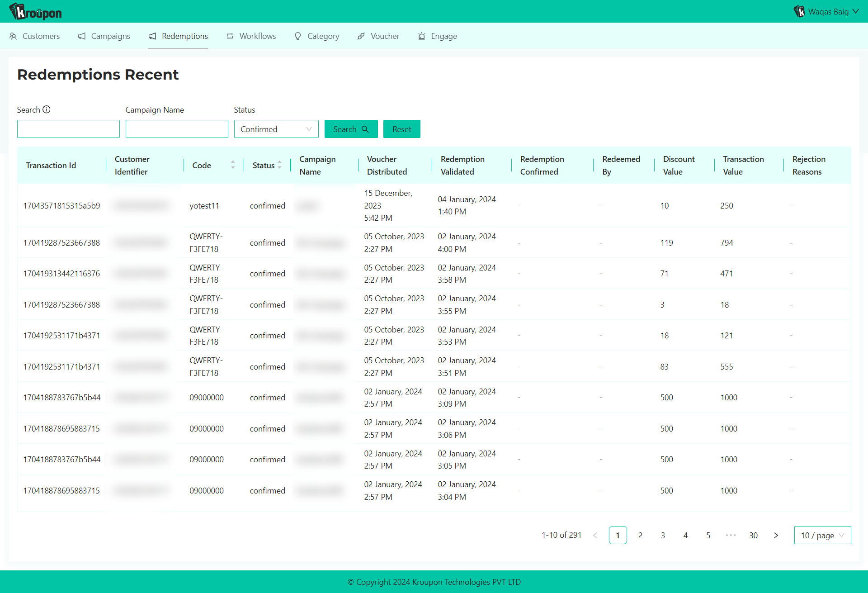Go to page 2
Image resolution: width=868 pixels, height=593 pixels.
tap(640, 535)
